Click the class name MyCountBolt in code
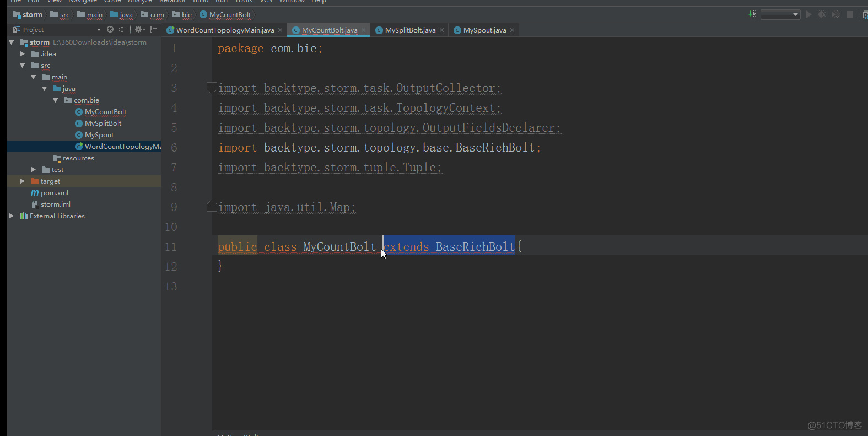868x436 pixels. click(x=339, y=247)
